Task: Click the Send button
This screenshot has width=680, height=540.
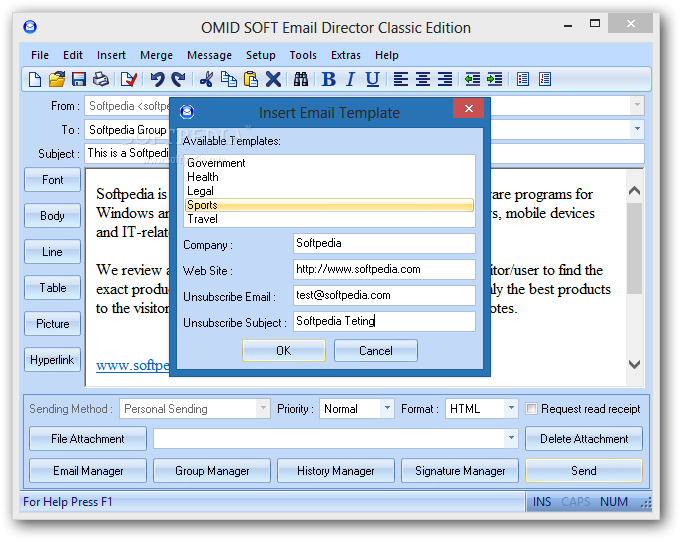Action: [x=584, y=471]
